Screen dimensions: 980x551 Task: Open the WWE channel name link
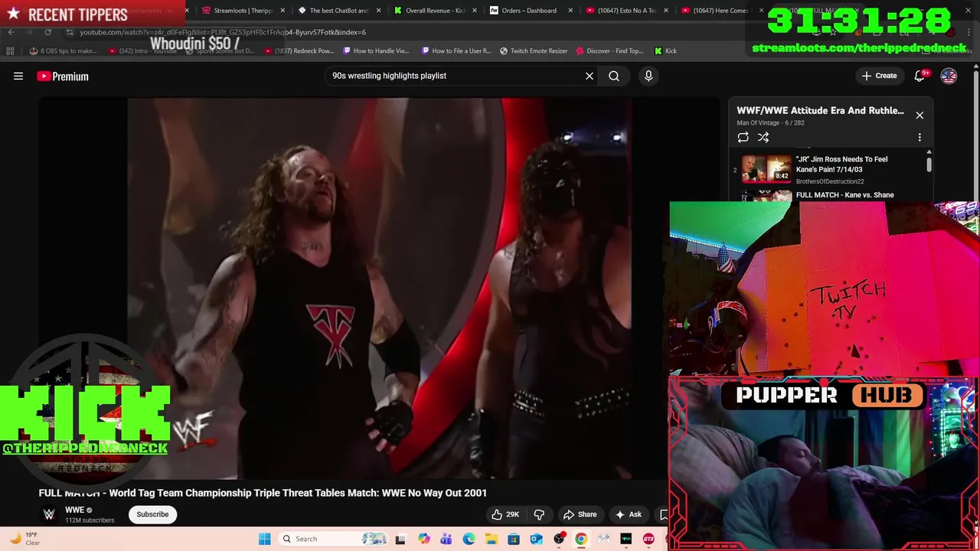click(x=74, y=510)
